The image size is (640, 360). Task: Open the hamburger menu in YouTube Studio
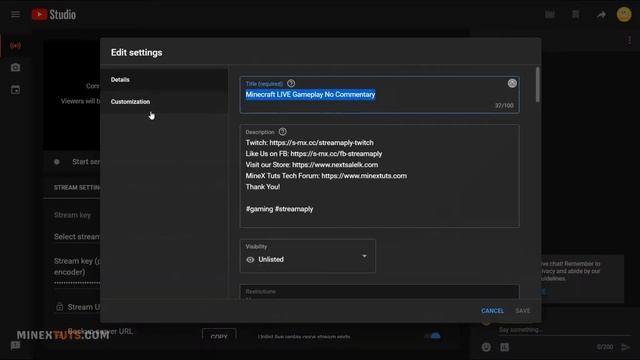[x=16, y=15]
